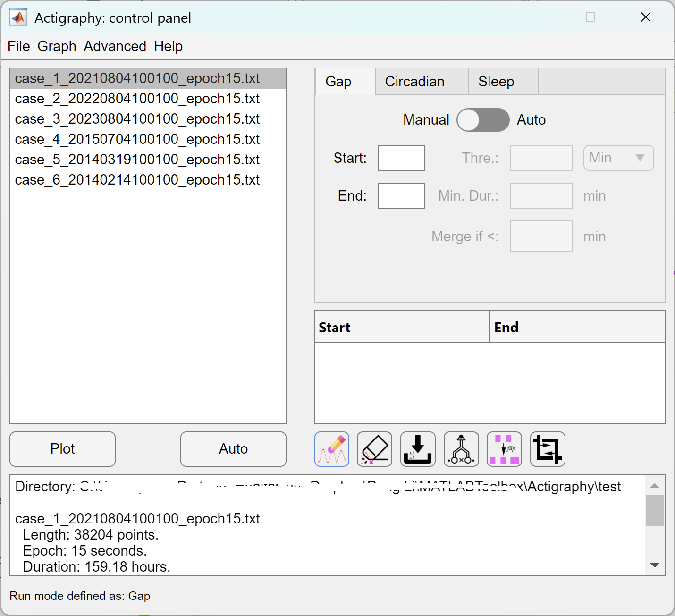The image size is (675, 616).
Task: Activate the eraser tool for signal data
Action: [374, 449]
